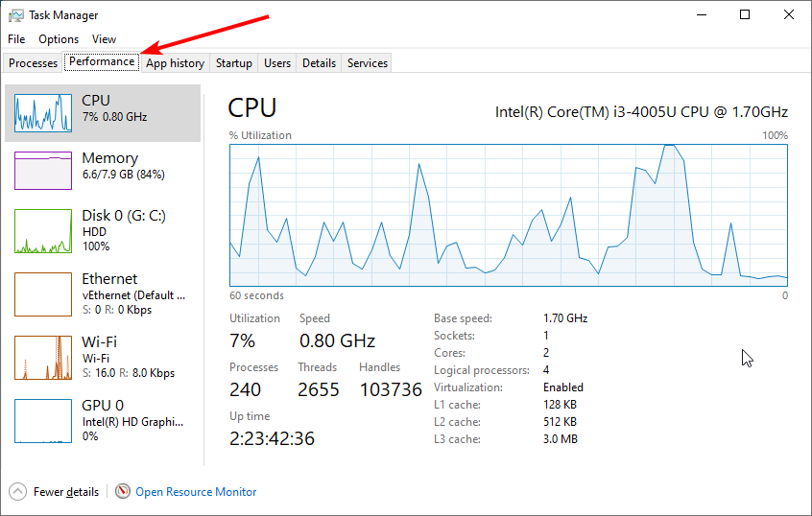Screen dimensions: 812x516
Task: Click the 3.0 MB L3 cache value
Action: (561, 439)
